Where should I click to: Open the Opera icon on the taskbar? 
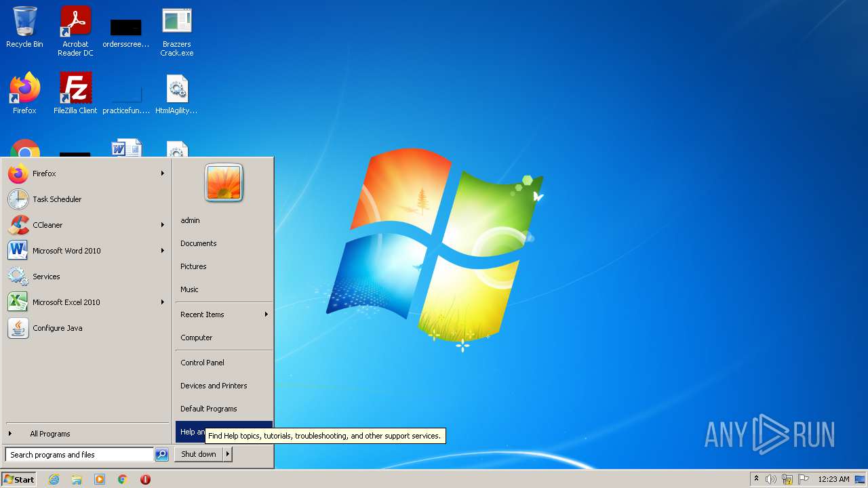[145, 479]
